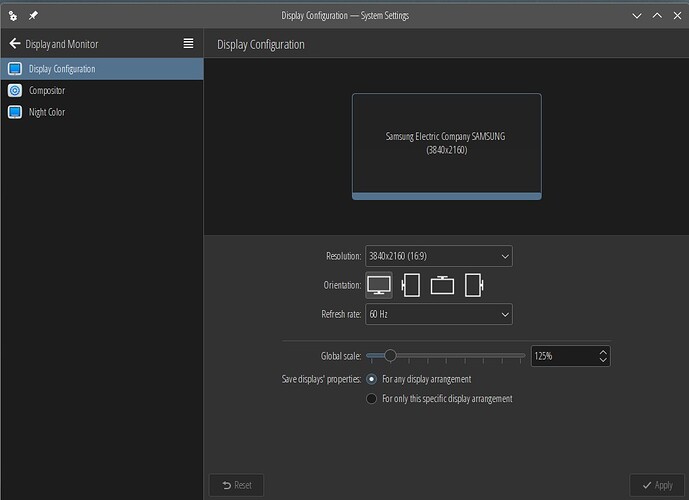Maximize the System Settings window

(x=657, y=16)
